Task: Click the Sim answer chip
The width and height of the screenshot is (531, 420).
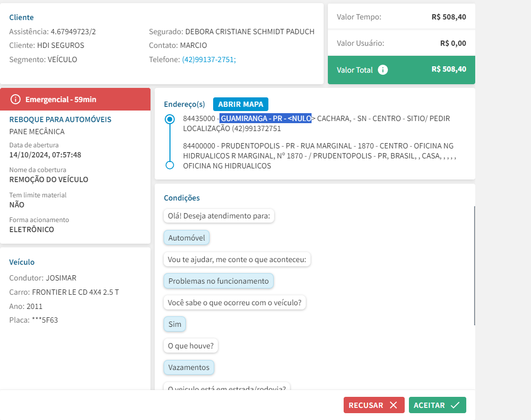Action: pyautogui.click(x=175, y=324)
